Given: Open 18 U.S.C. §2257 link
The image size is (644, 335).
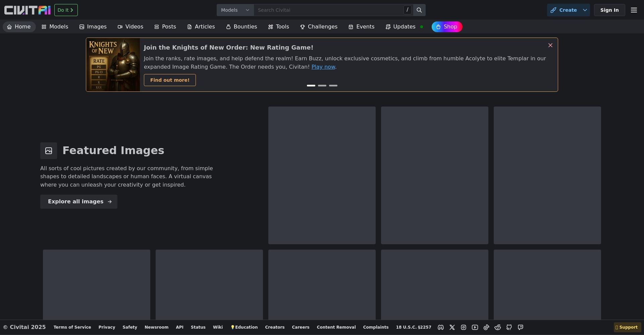Looking at the screenshot, I should [x=414, y=327].
